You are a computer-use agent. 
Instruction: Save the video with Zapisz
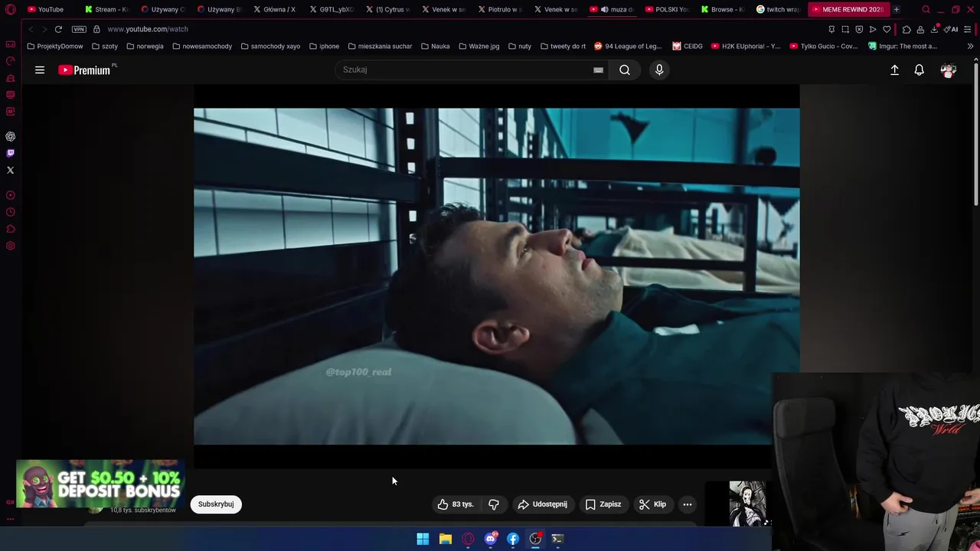tap(603, 504)
